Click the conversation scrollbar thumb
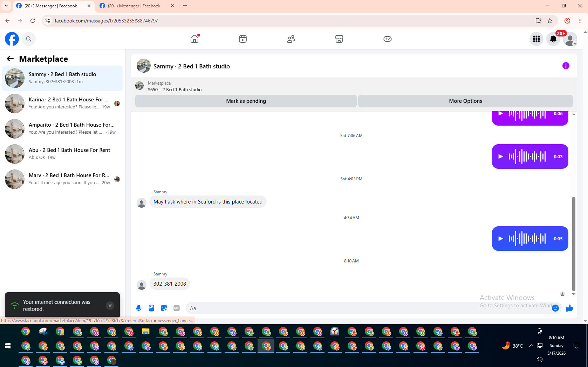588x367 pixels. pos(574,244)
